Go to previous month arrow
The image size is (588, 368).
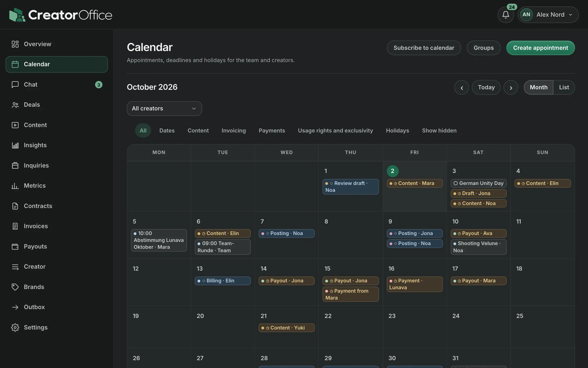462,87
